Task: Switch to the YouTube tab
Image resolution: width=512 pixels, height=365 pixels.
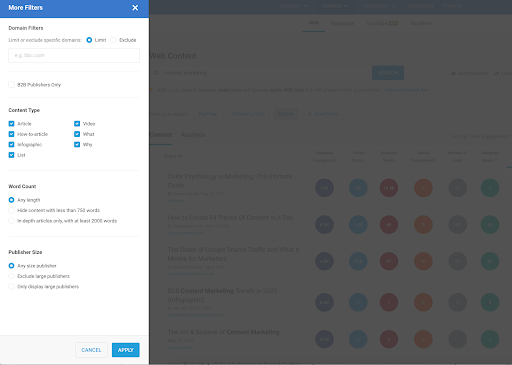Action: [382, 23]
